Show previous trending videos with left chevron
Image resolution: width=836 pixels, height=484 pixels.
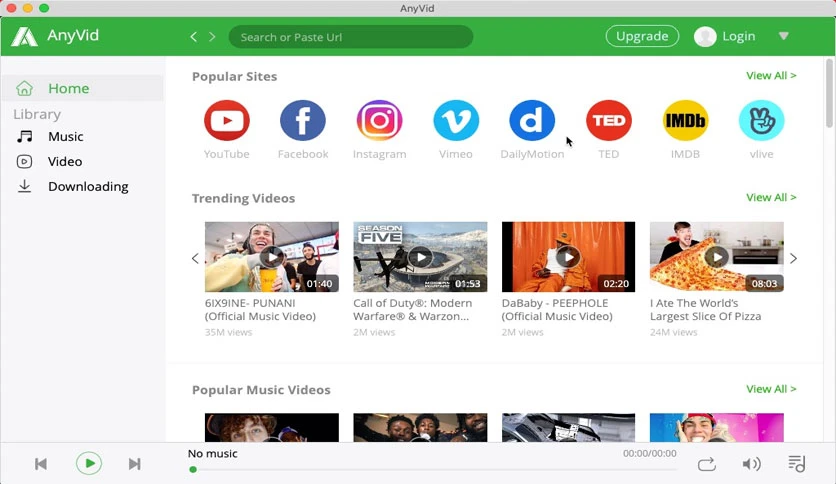pos(195,259)
